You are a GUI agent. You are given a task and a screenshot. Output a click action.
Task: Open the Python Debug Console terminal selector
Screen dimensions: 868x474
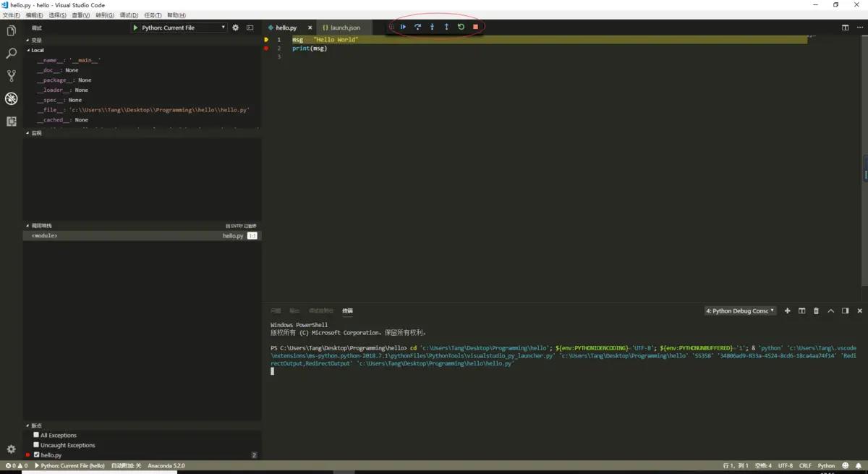point(740,311)
